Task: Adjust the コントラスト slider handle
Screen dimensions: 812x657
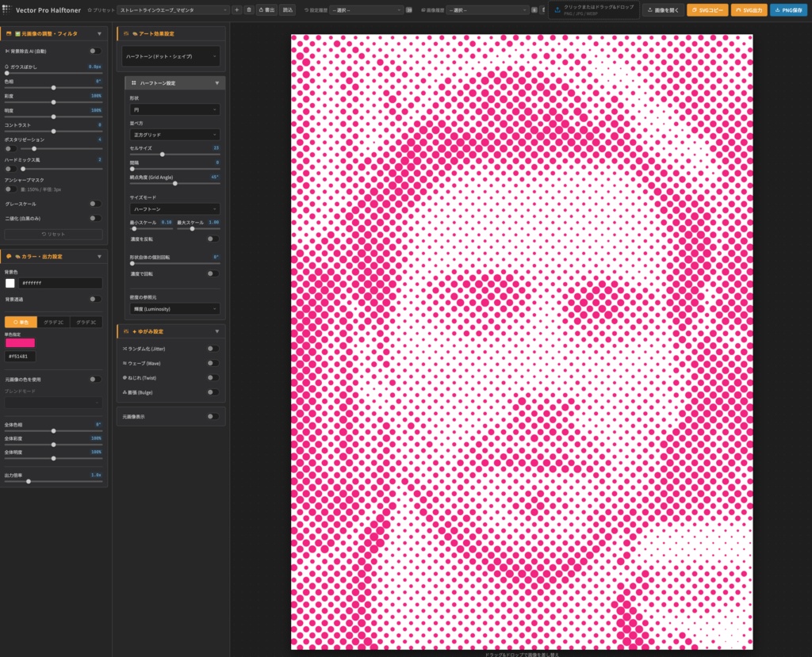Action: point(53,132)
